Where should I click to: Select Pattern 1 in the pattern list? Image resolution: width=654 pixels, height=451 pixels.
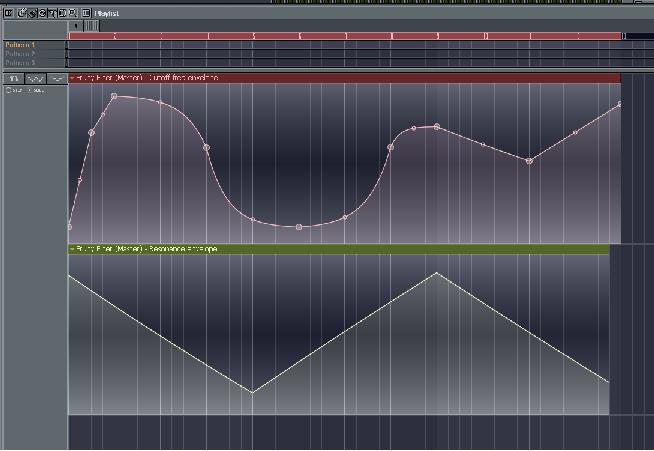20,45
